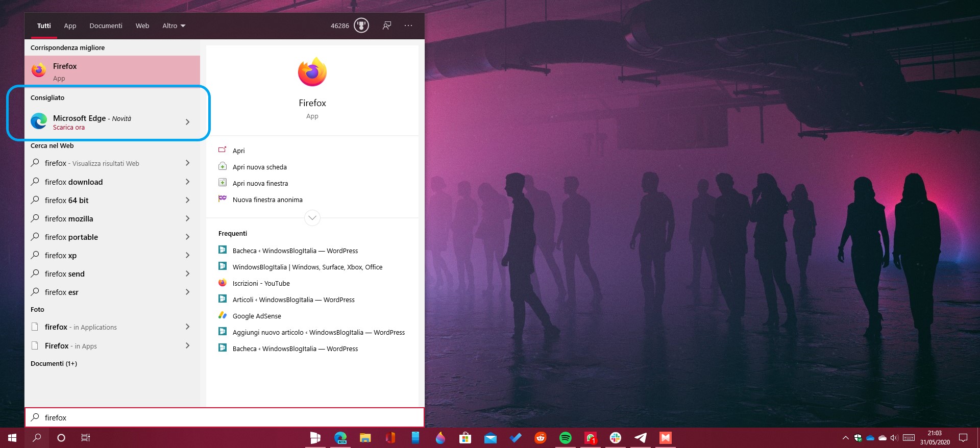This screenshot has width=980, height=448.
Task: Select the 'firefox esr' web suggestion
Action: click(112, 292)
